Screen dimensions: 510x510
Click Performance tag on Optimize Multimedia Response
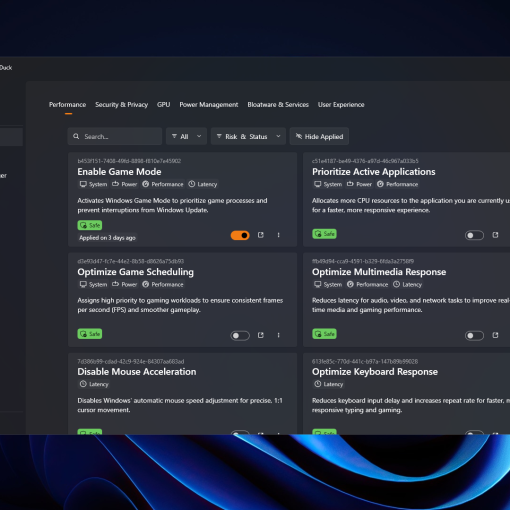point(368,284)
